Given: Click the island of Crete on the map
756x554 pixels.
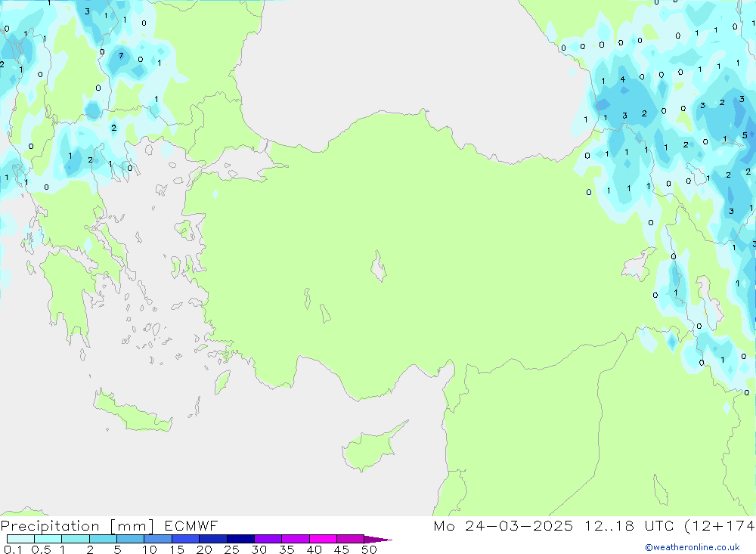Looking at the screenshot, I should click(x=131, y=412).
